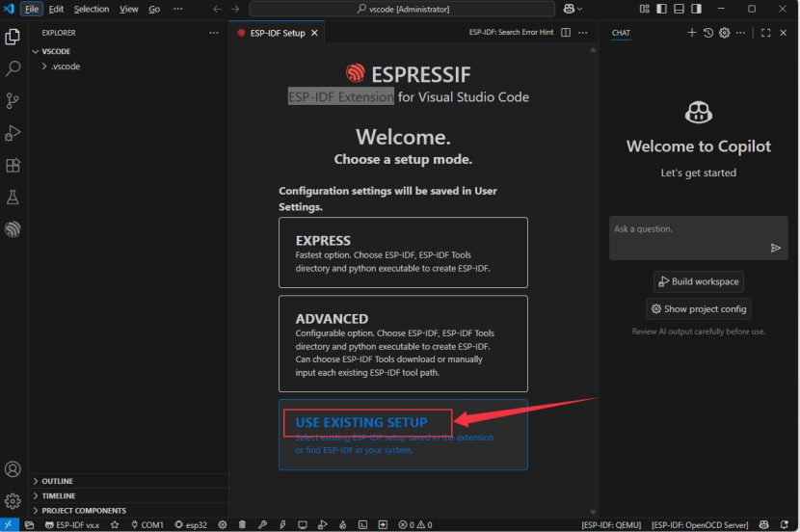Image resolution: width=800 pixels, height=532 pixels.
Task: Go back with the left arrow in title bar
Action: tap(217, 9)
